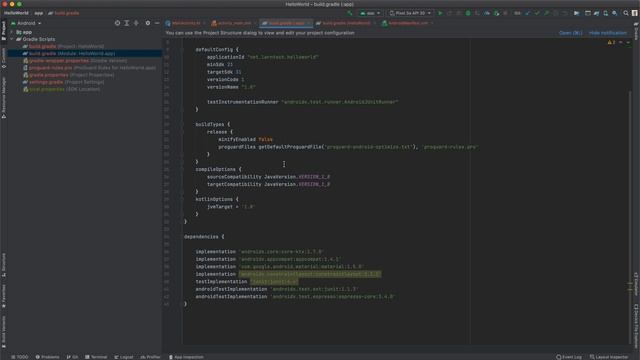640x360 pixels.
Task: Select gradle-wrapper.properties file
Action: click(85, 61)
